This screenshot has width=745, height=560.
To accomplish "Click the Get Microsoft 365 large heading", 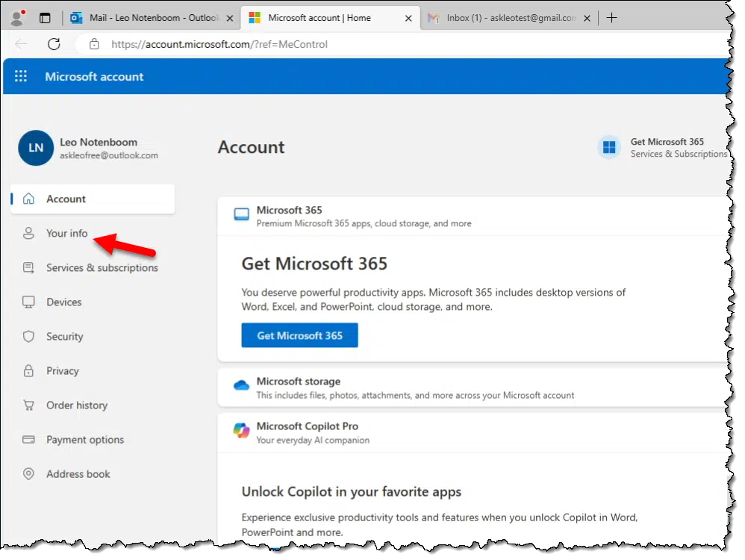I will point(314,264).
